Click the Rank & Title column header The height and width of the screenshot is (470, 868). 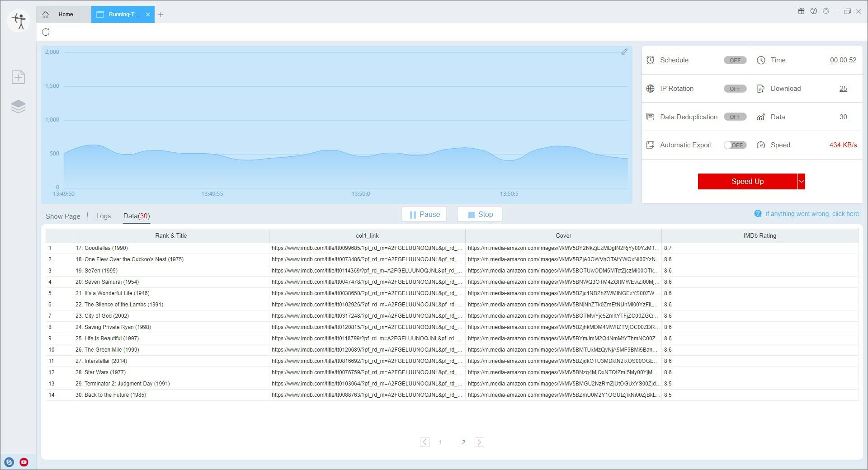click(x=171, y=236)
